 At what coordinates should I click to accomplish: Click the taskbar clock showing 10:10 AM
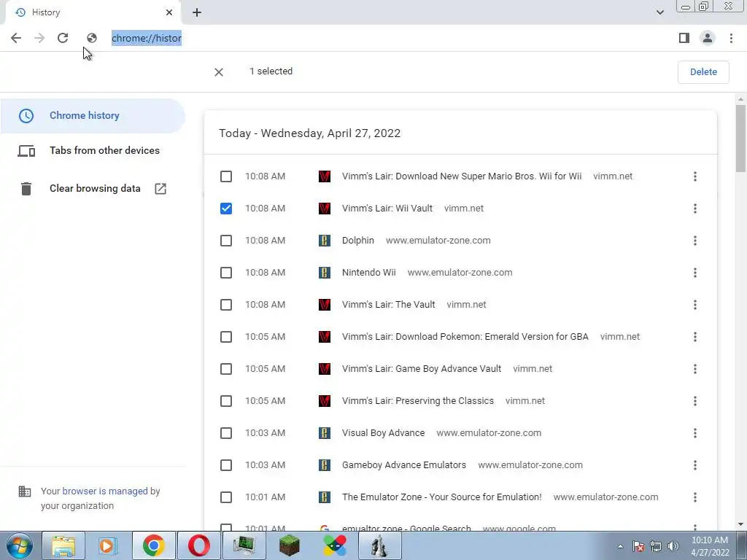[x=710, y=546]
